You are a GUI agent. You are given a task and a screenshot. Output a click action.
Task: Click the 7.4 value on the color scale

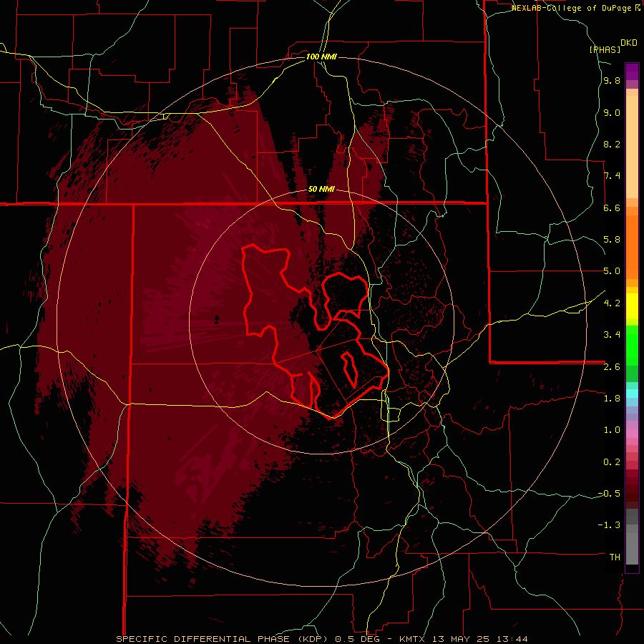(612, 176)
